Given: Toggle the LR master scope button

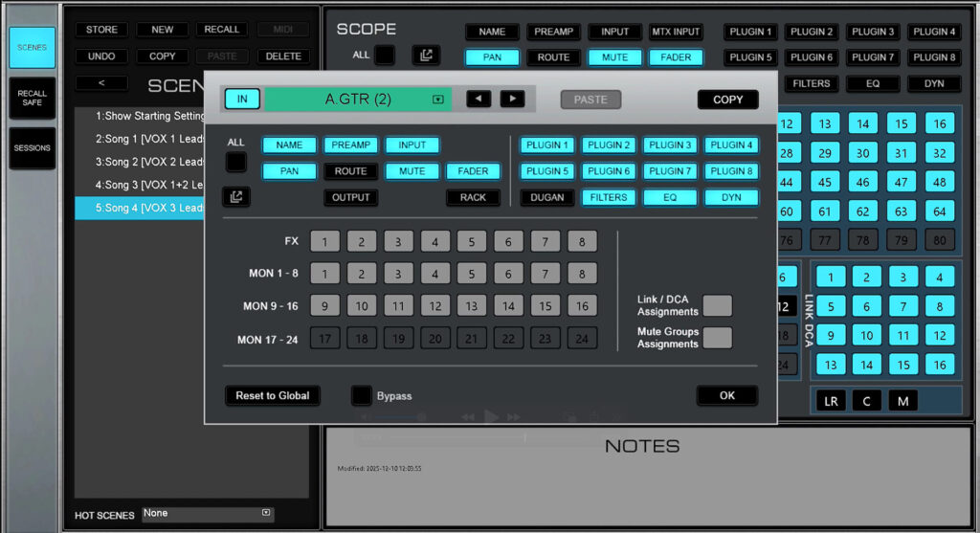Looking at the screenshot, I should pyautogui.click(x=831, y=401).
